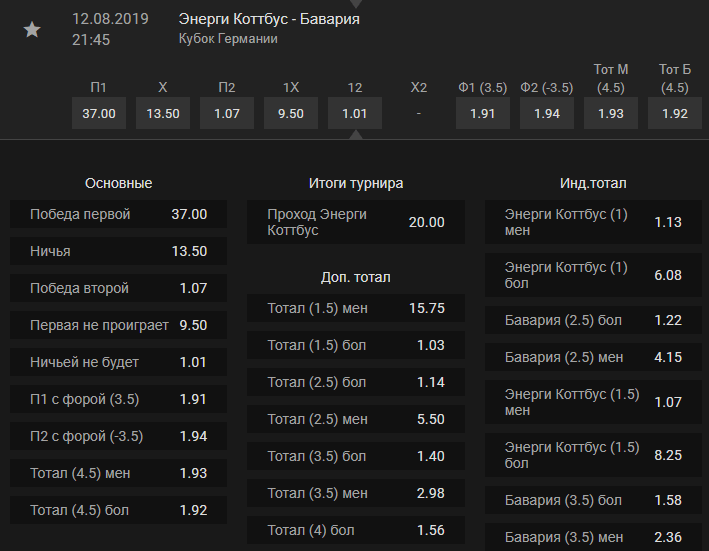The width and height of the screenshot is (709, 551).
Task: Pick Энерги Коттбус (1) мен at 1.13
Action: click(x=593, y=222)
